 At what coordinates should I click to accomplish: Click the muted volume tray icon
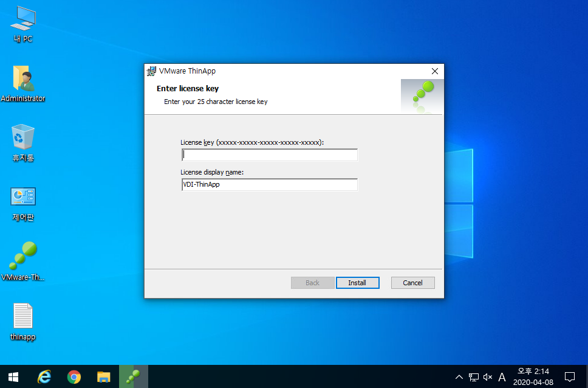pos(488,376)
